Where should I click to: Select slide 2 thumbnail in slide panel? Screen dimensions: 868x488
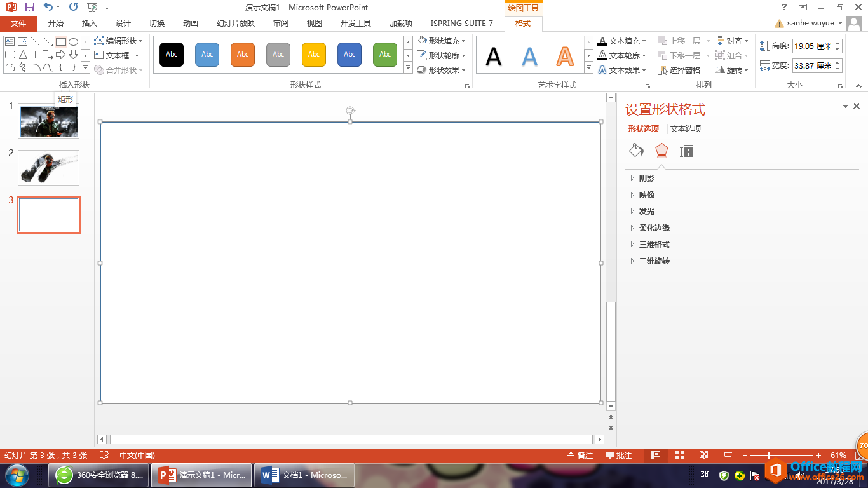pos(49,168)
